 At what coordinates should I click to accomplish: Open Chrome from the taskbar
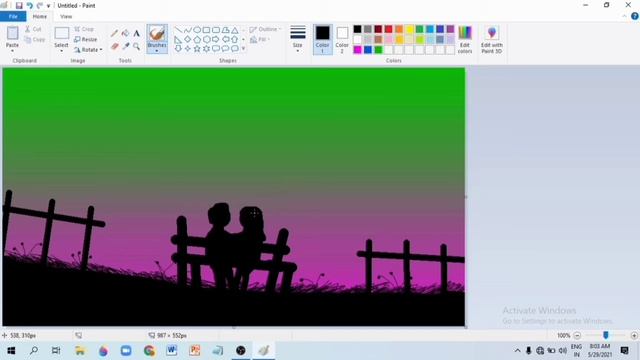149,351
